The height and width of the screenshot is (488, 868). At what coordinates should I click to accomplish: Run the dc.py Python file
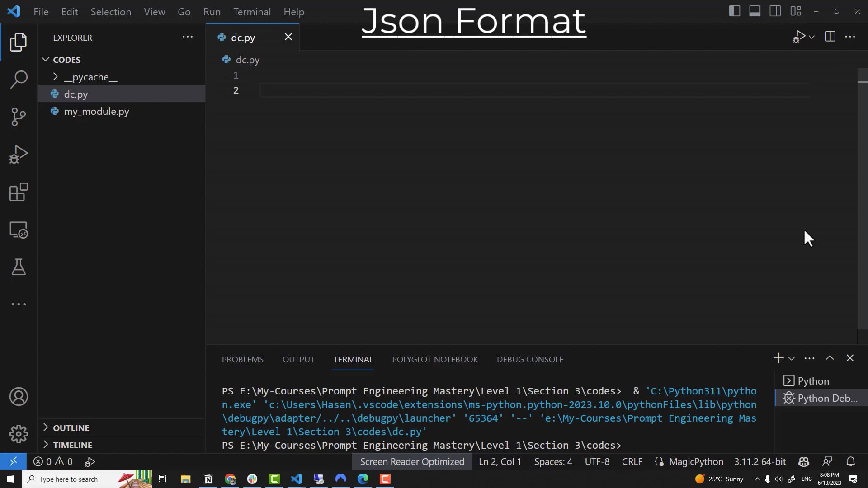pos(798,37)
